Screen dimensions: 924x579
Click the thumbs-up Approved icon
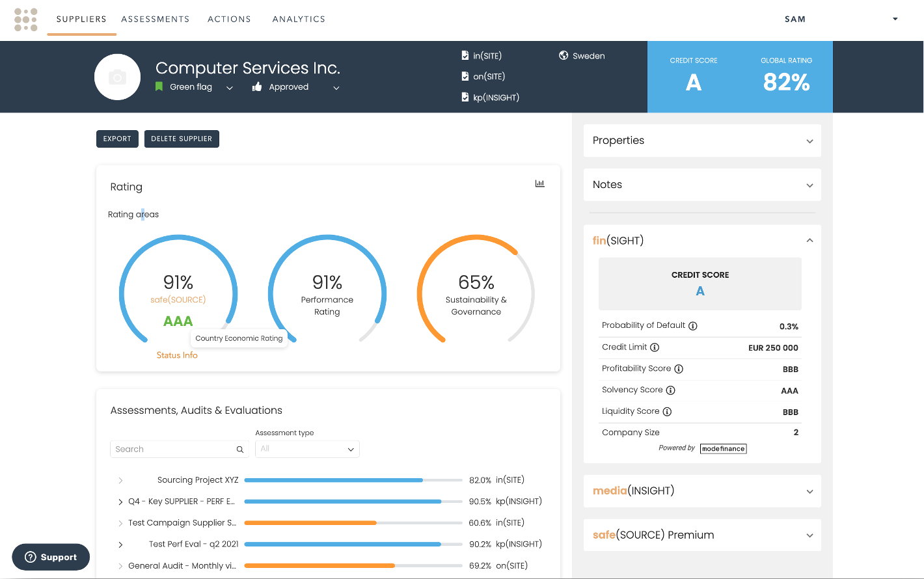(x=257, y=87)
